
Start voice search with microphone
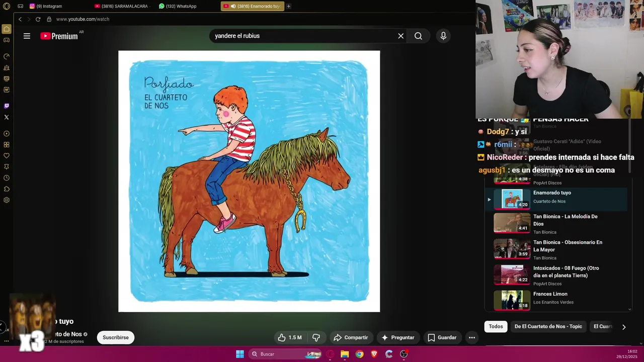coord(443,36)
